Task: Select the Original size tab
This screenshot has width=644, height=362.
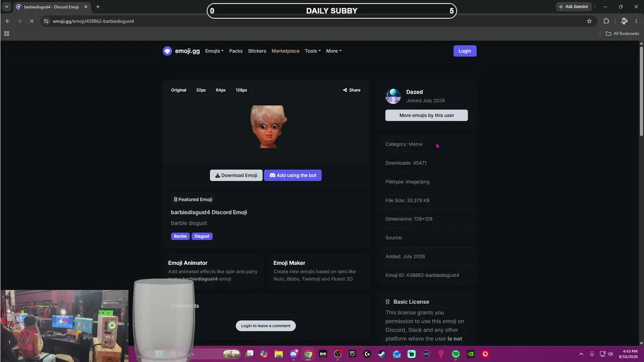Action: pos(179,90)
